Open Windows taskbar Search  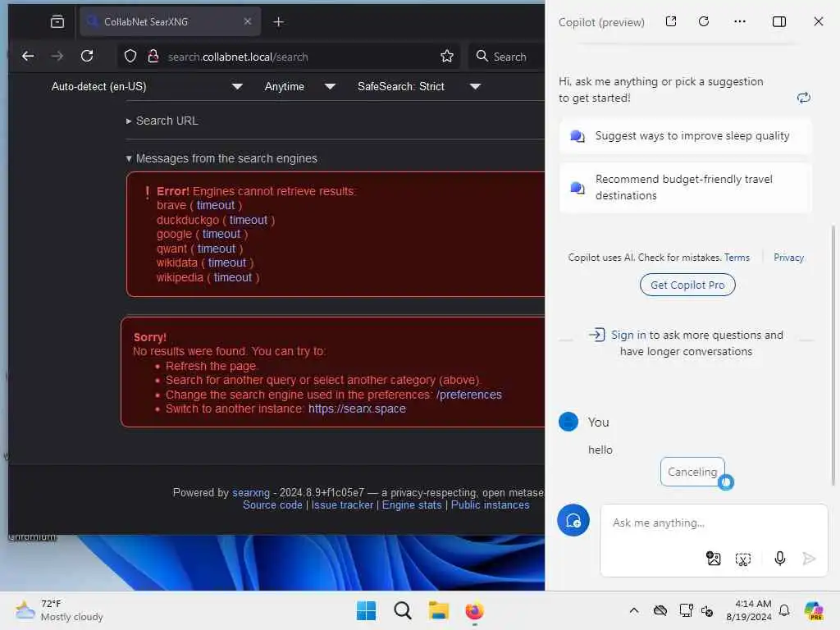[x=402, y=610]
